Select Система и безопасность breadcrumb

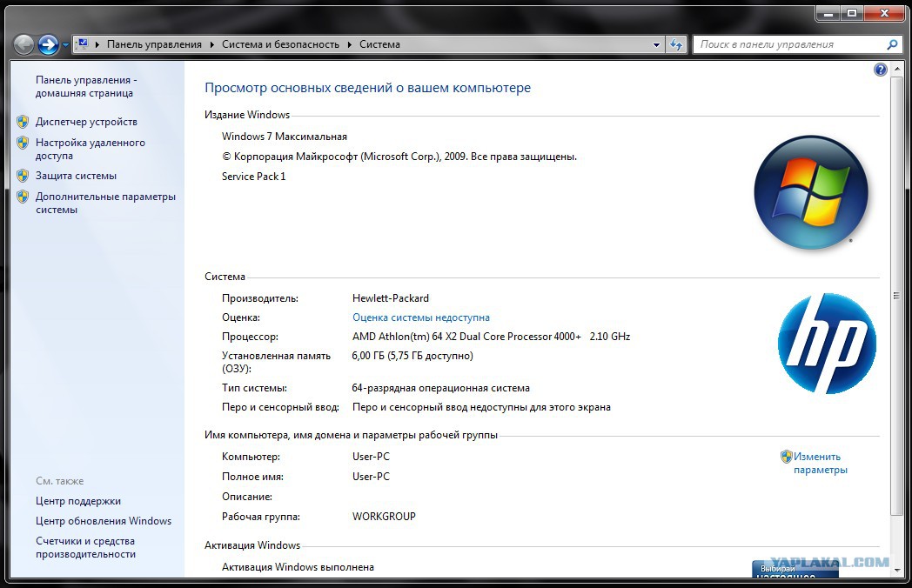pyautogui.click(x=280, y=44)
